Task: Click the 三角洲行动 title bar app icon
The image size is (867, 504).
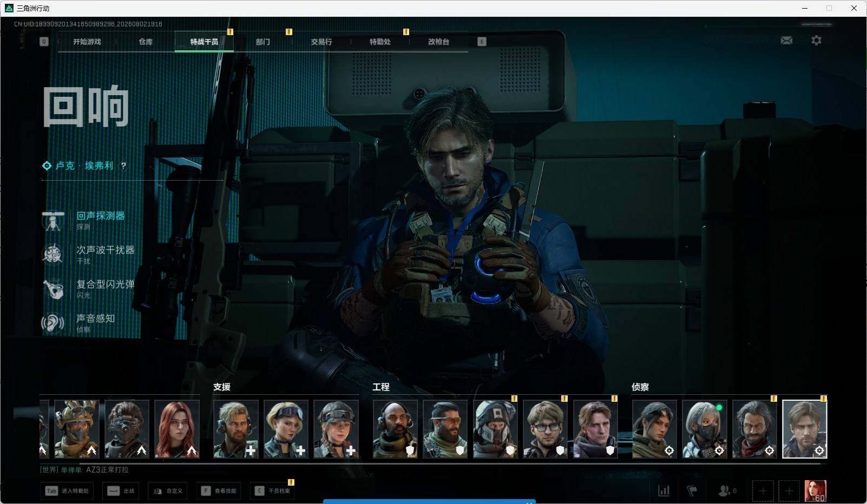Action: pos(9,8)
